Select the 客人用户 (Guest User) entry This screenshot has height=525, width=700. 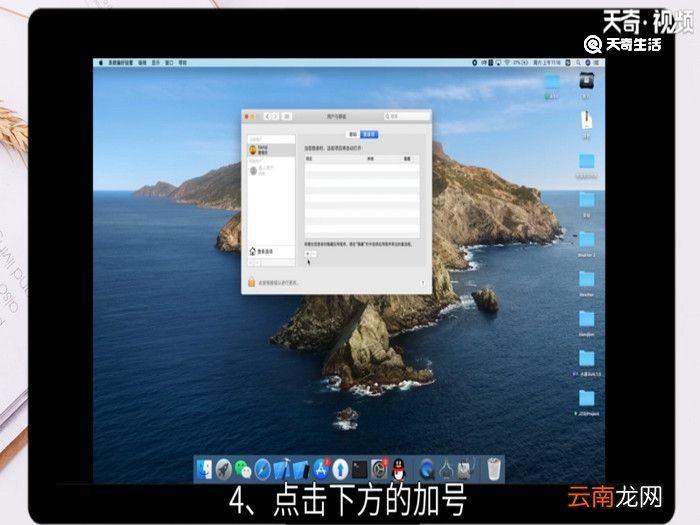click(x=271, y=170)
